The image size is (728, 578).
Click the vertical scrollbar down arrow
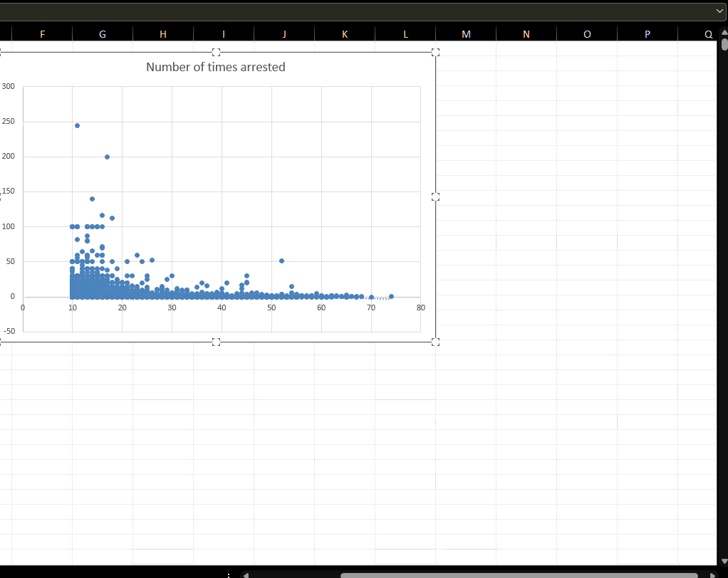coord(724,559)
